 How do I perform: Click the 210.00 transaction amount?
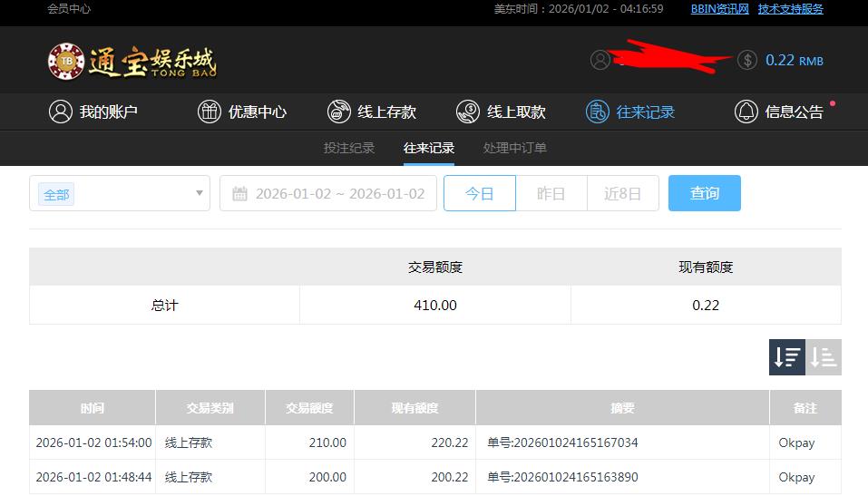pos(327,443)
